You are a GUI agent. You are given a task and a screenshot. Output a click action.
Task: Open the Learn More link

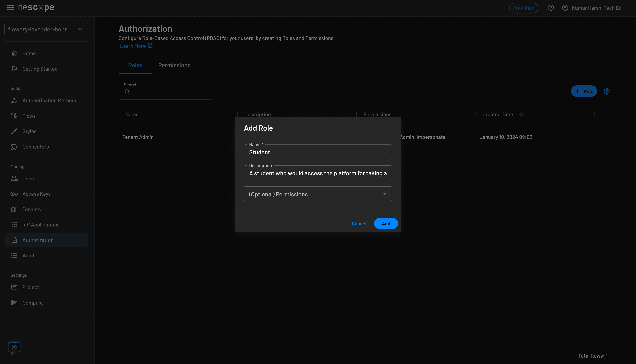(x=133, y=46)
